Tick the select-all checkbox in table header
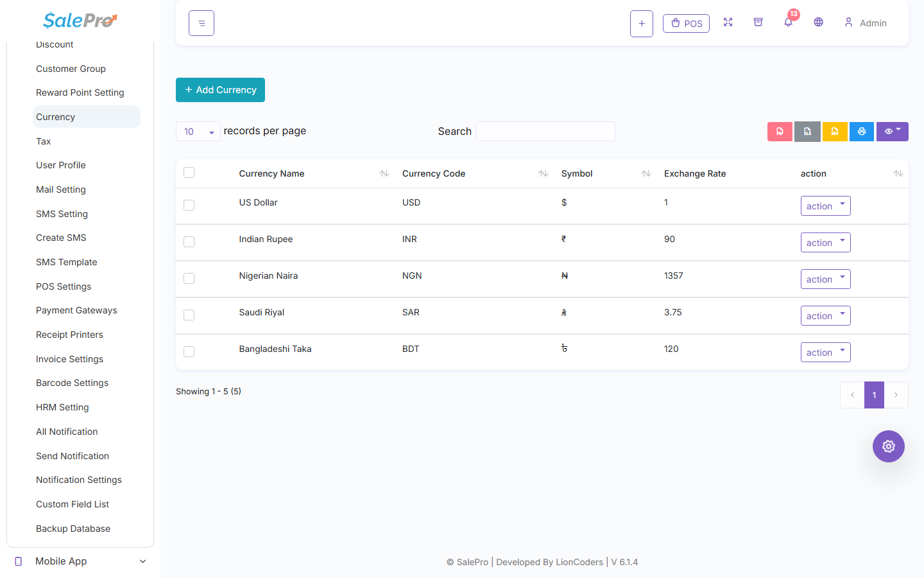924x578 pixels. (x=189, y=172)
